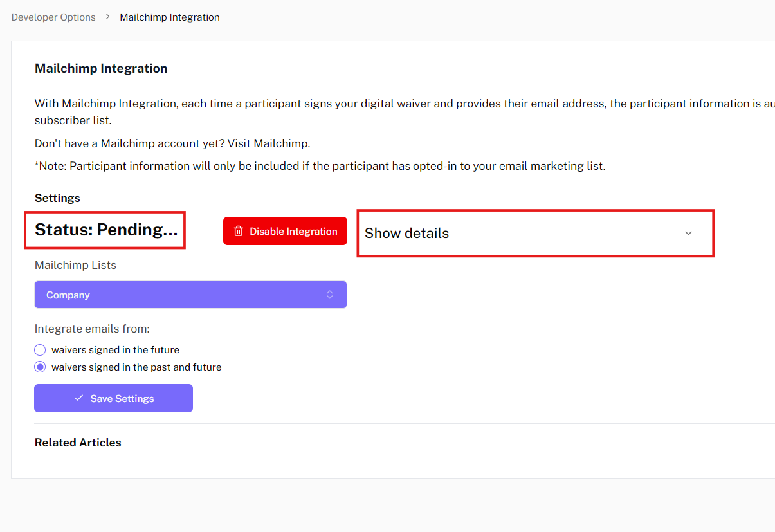Click the up-down arrows in Company selector

(x=330, y=295)
